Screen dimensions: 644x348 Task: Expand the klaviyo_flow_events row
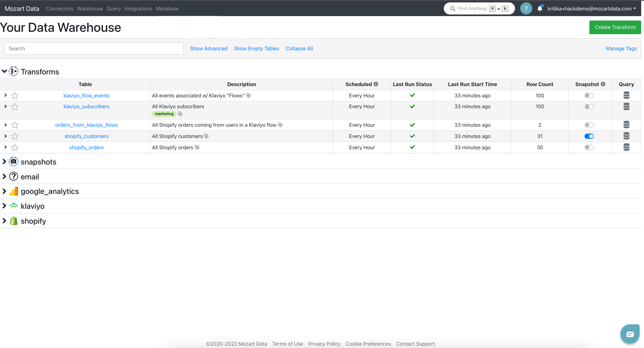click(x=5, y=95)
